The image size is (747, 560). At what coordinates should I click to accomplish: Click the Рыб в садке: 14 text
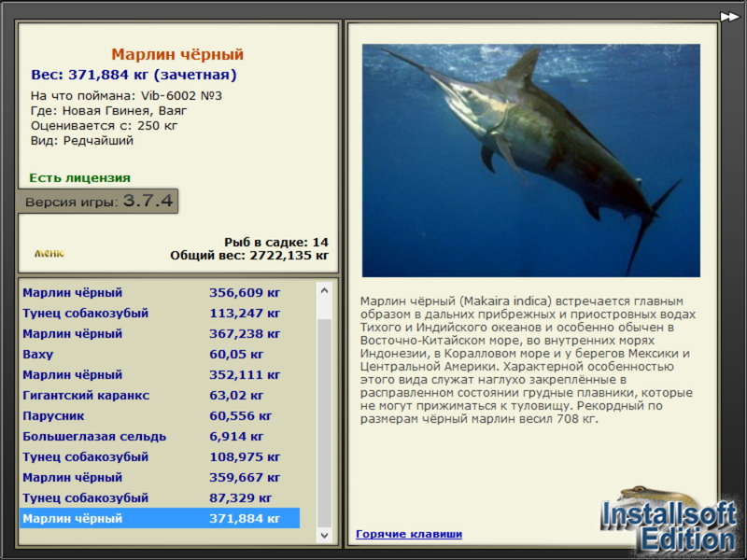(276, 242)
